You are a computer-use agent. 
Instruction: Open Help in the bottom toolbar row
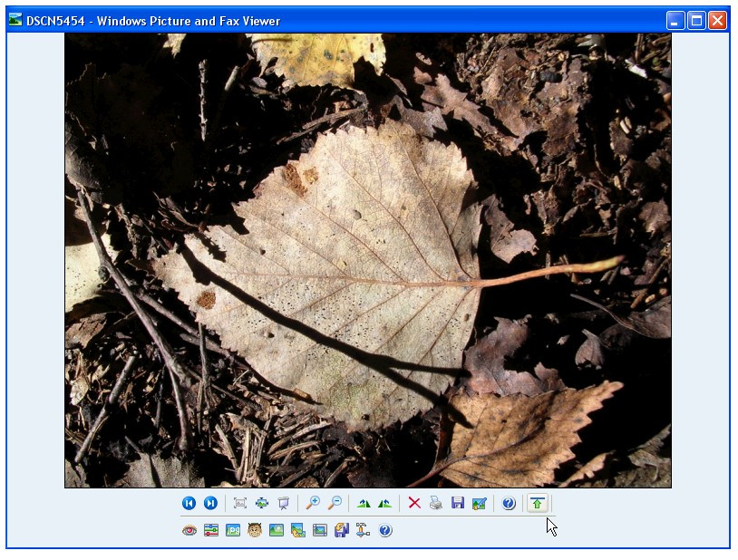pos(385,530)
